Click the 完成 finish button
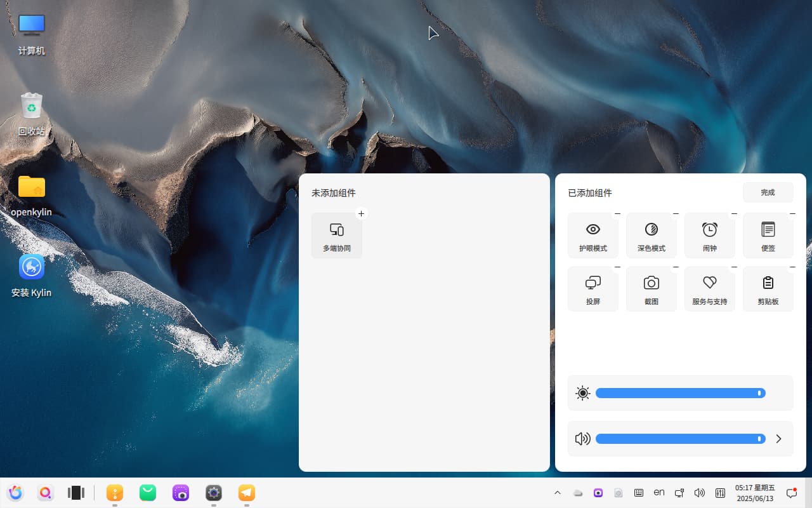This screenshot has width=812, height=508. pyautogui.click(x=768, y=192)
